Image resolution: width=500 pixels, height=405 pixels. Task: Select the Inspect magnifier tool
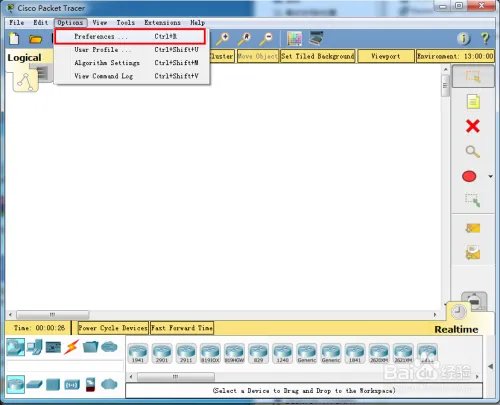[473, 152]
